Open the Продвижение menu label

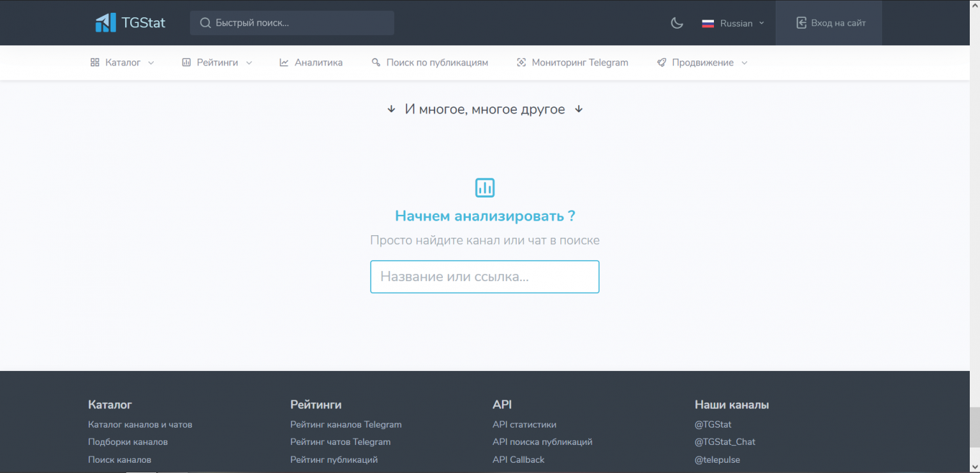click(x=702, y=62)
